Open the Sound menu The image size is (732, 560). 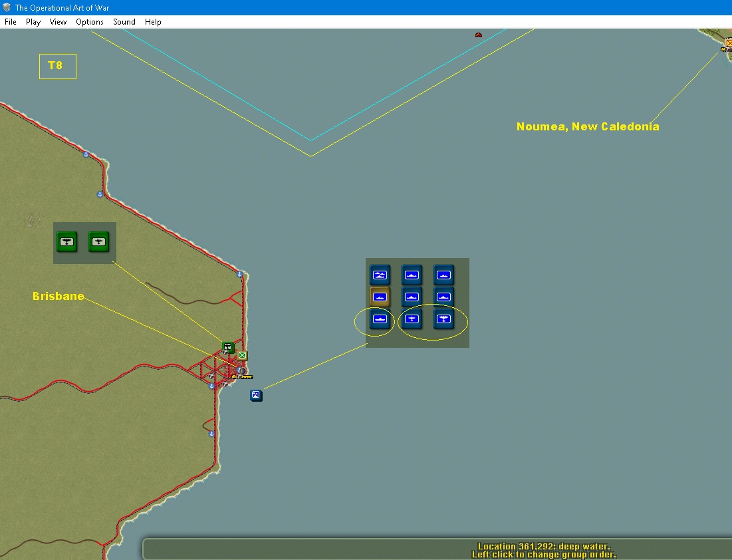(124, 22)
